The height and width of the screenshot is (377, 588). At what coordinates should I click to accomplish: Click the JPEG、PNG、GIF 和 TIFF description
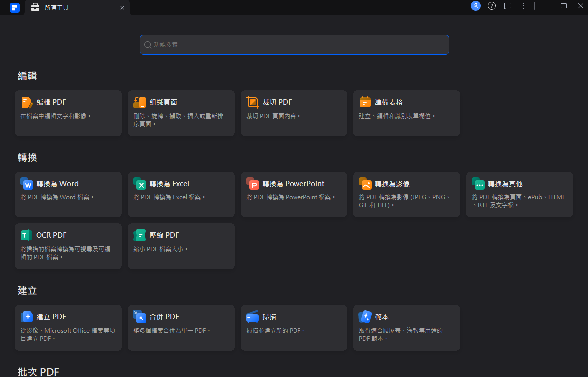(405, 201)
